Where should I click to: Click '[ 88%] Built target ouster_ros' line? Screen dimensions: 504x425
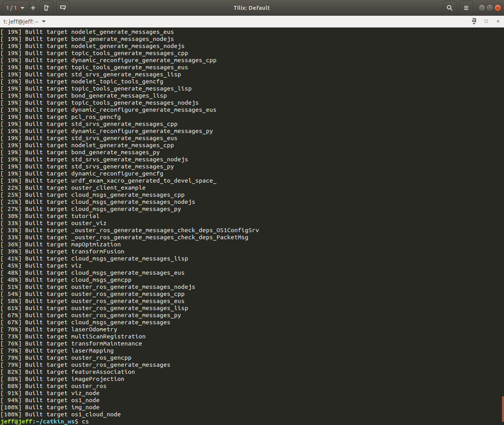54,386
